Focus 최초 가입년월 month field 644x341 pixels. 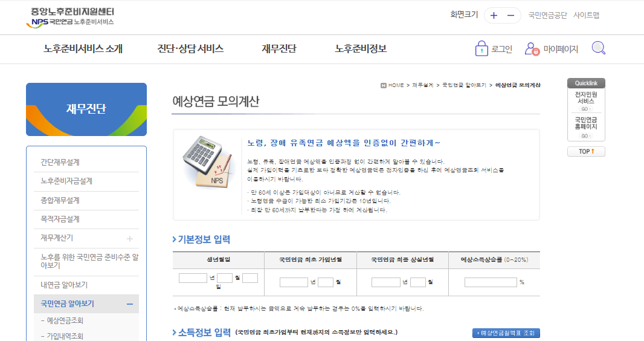coord(325,282)
